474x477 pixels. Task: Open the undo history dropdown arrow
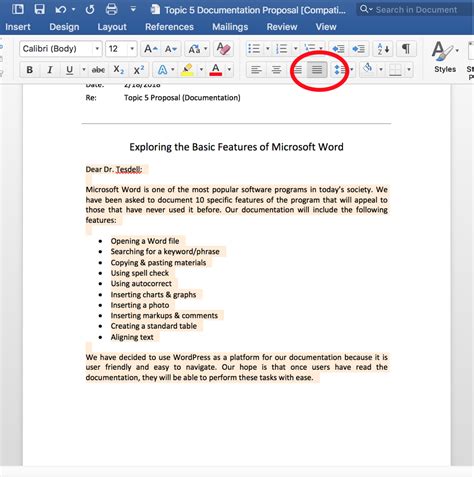coord(73,9)
